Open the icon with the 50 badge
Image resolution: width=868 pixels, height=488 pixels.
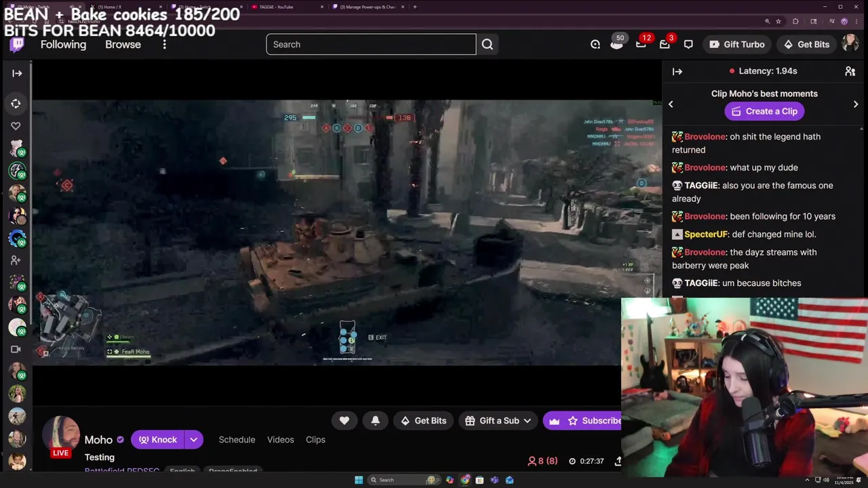[x=617, y=44]
